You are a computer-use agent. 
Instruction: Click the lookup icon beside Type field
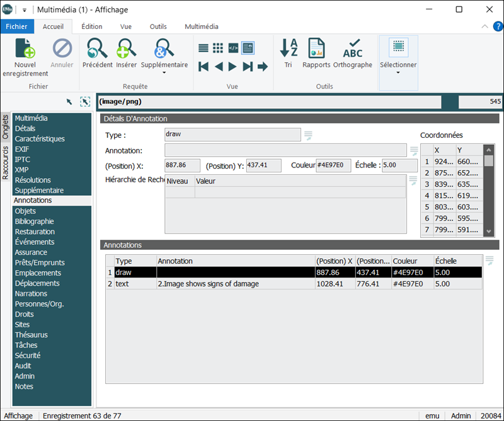(308, 135)
